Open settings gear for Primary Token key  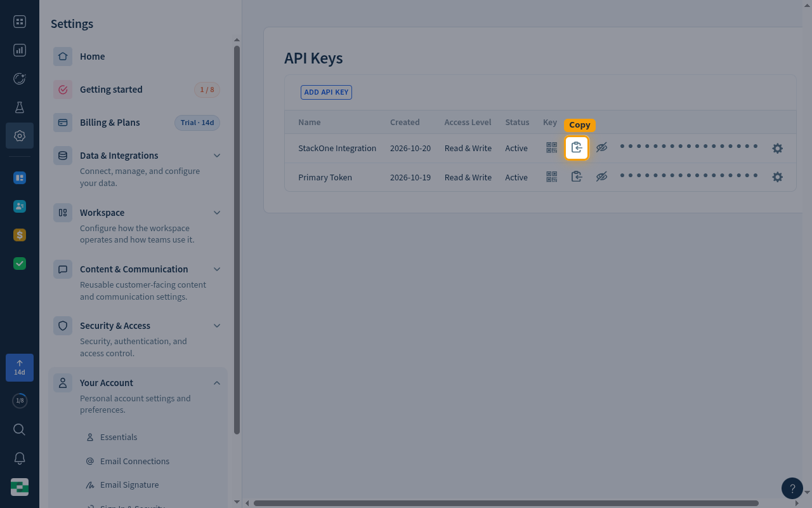pos(777,177)
